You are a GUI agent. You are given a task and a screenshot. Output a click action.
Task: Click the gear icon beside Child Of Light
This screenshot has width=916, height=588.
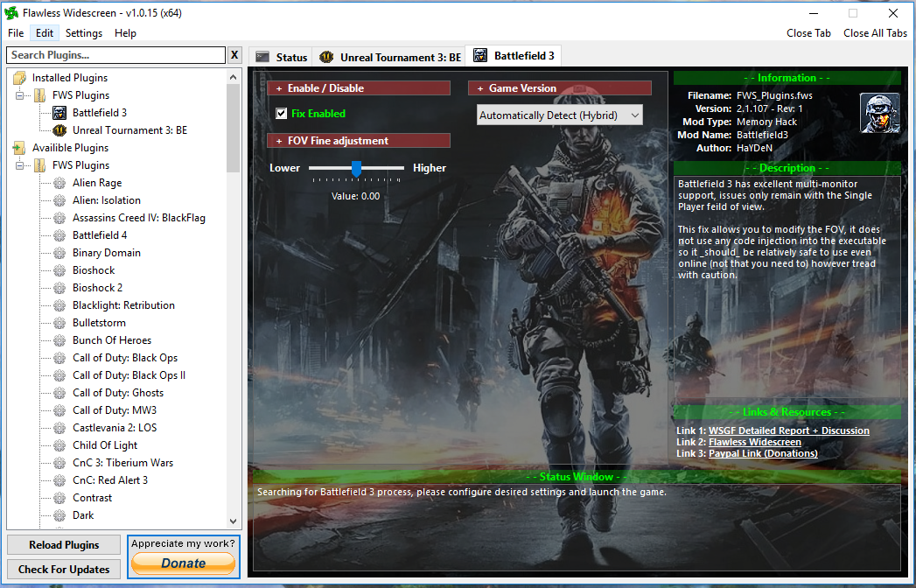[59, 445]
